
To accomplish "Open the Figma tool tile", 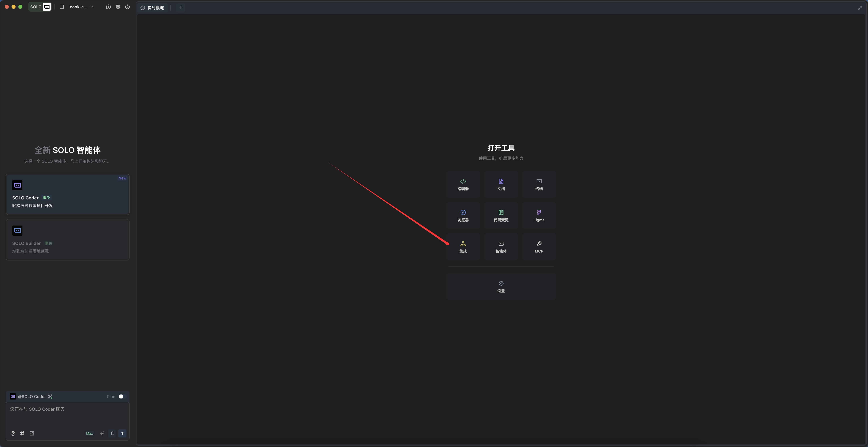I will point(539,216).
